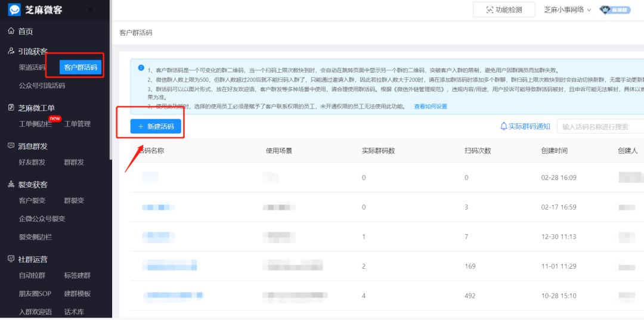The image size is (644, 320).
Task: Open 企微公众号裂变 menu item
Action: [42, 219]
